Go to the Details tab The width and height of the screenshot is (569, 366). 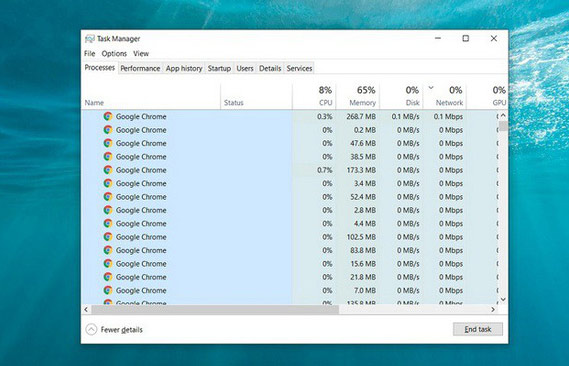pos(270,68)
